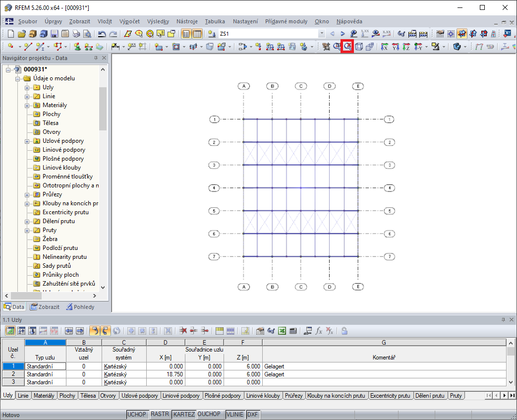
Task: Expand the Materiály tree node
Action: tap(27, 106)
